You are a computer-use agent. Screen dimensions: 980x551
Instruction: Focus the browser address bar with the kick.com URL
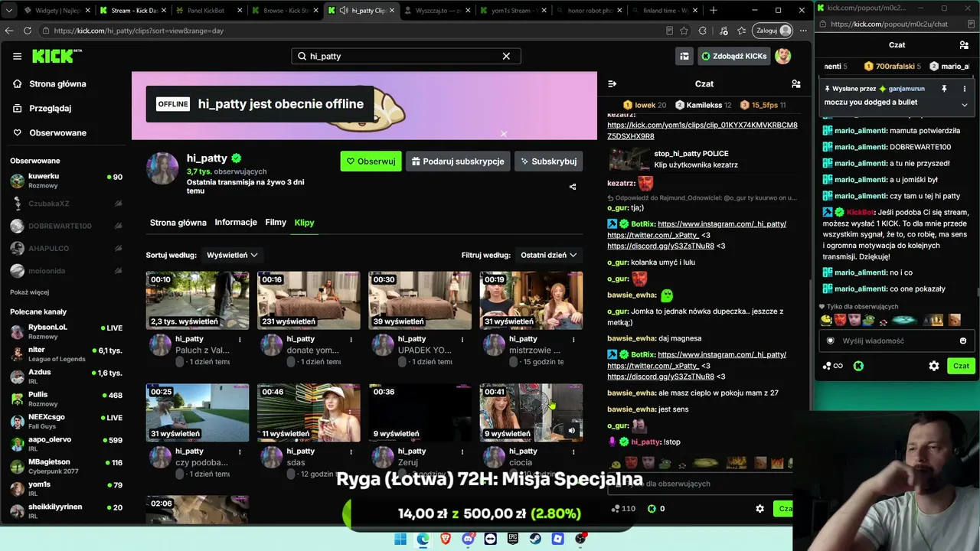point(352,31)
